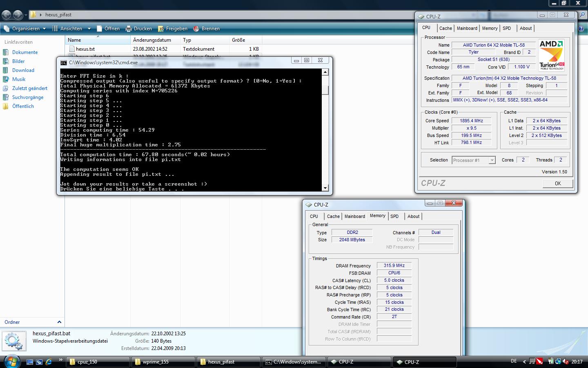Select Mainboard tab in lower CPU-Z window
588x368 pixels.
pyautogui.click(x=355, y=216)
